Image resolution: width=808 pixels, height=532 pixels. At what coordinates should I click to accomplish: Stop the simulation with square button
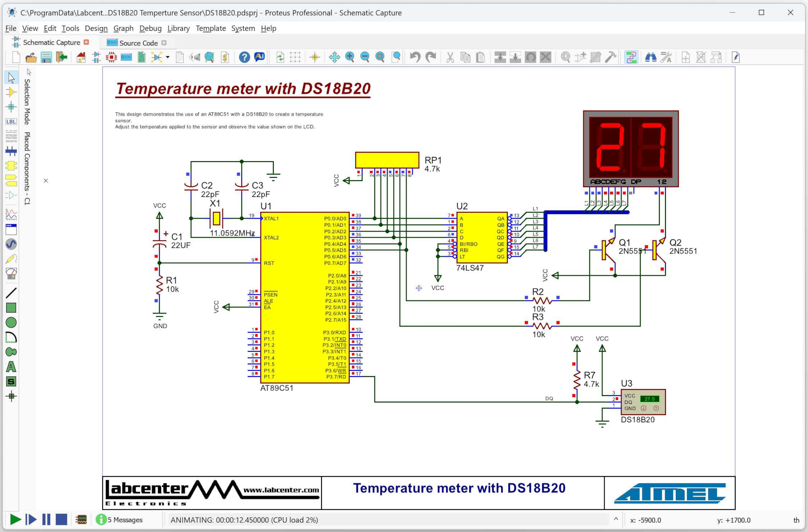[x=61, y=519]
